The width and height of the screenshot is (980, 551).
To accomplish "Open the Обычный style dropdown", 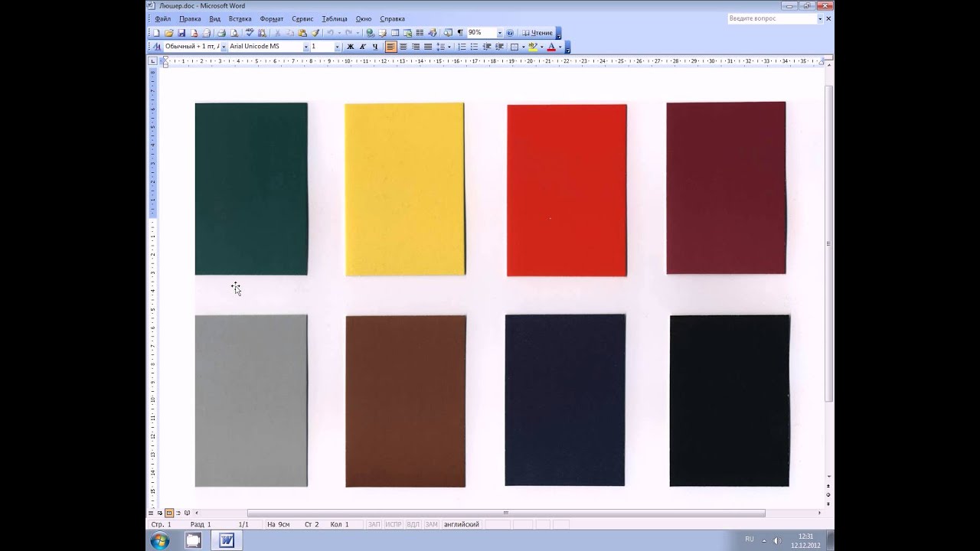I will pyautogui.click(x=224, y=47).
